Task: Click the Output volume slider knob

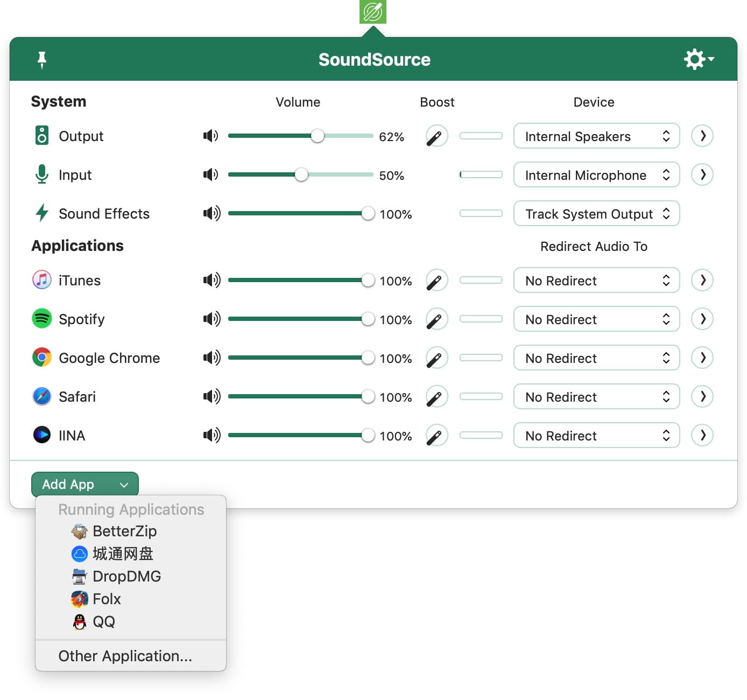Action: click(x=318, y=136)
